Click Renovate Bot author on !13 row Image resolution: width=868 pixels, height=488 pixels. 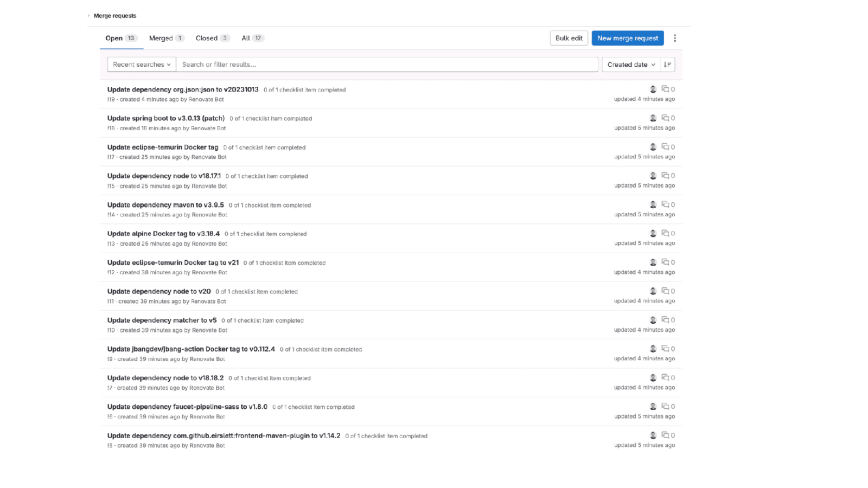[209, 244]
